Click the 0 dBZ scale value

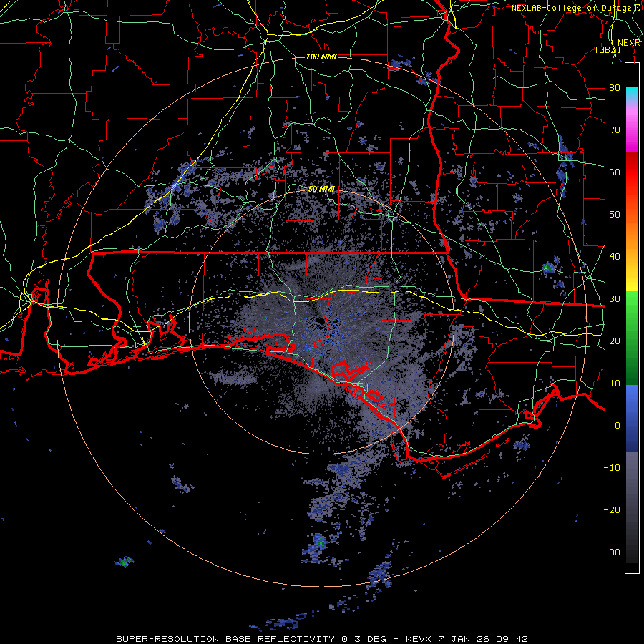click(618, 426)
